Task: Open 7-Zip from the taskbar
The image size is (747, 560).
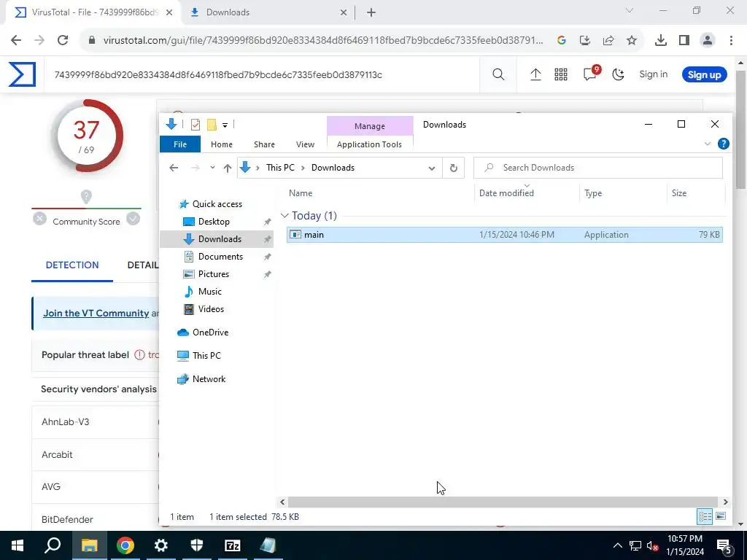Action: tap(233, 545)
